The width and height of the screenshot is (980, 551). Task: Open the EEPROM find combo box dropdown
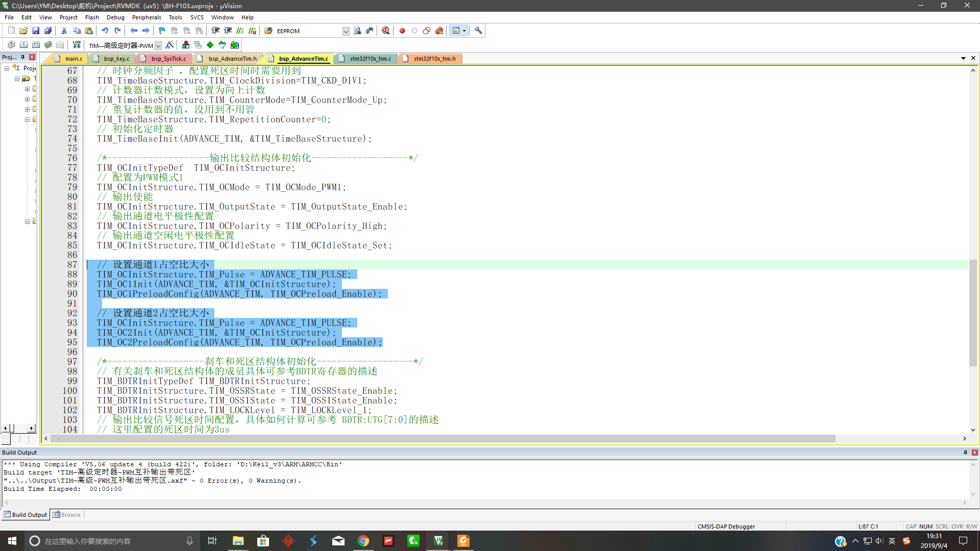click(x=346, y=31)
